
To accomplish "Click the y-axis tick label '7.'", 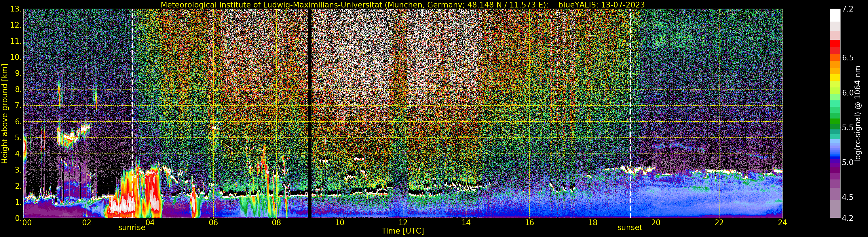I will coord(18,106).
